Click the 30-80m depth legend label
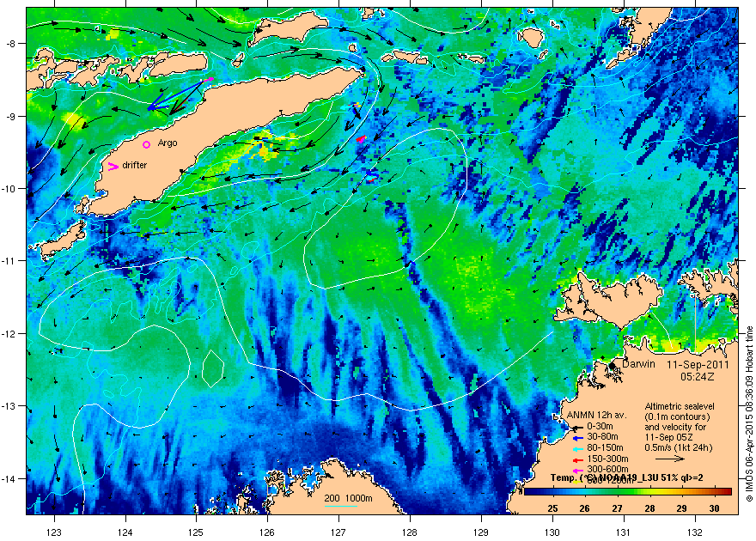The width and height of the screenshot is (756, 541). (x=602, y=437)
